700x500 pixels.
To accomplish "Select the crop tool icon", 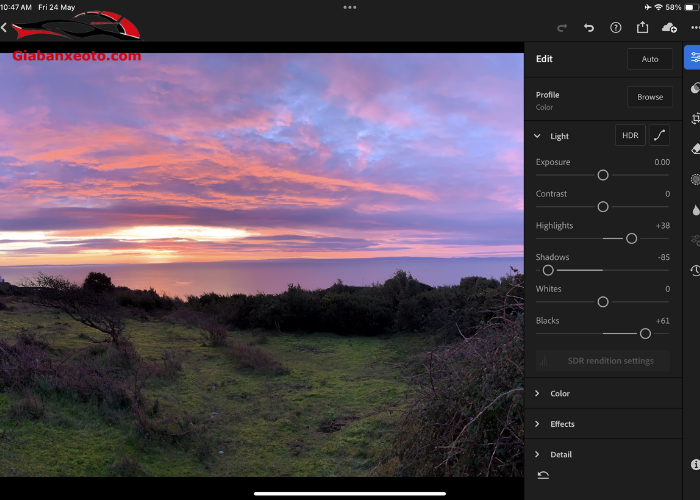I will tap(696, 118).
